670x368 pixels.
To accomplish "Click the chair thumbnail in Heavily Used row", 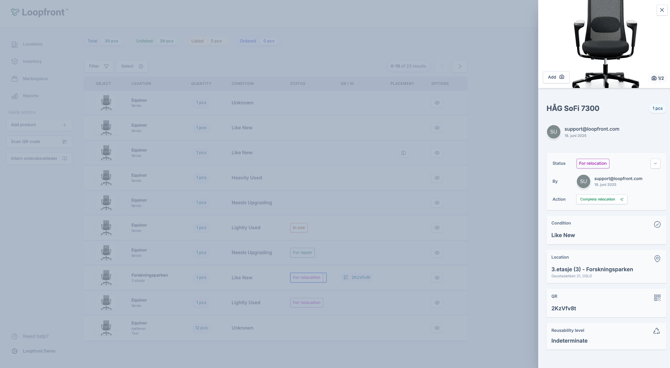I will 106,178.
